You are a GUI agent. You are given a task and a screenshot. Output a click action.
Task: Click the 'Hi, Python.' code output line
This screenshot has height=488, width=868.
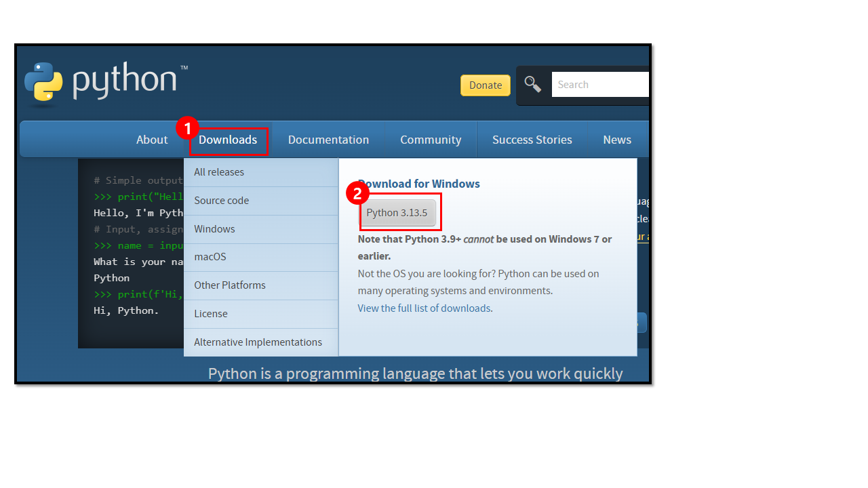[126, 310]
